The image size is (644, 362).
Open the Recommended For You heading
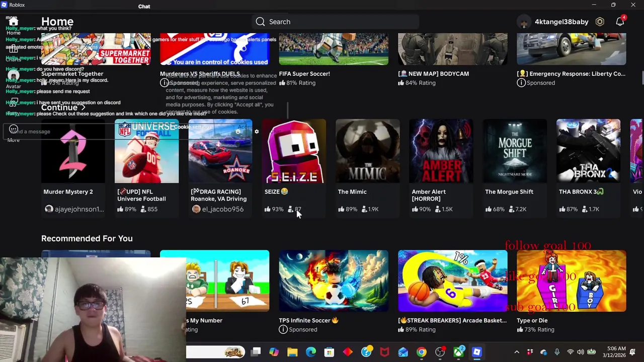(87, 238)
